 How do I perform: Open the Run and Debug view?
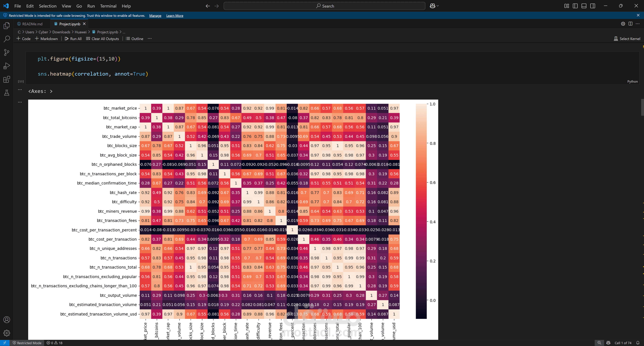(7, 66)
